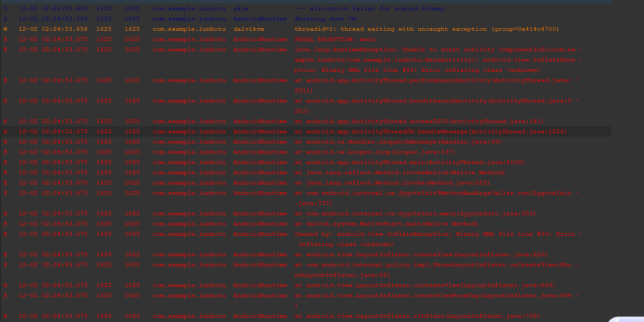Click the "dalvikvm" tag cell

[249, 29]
